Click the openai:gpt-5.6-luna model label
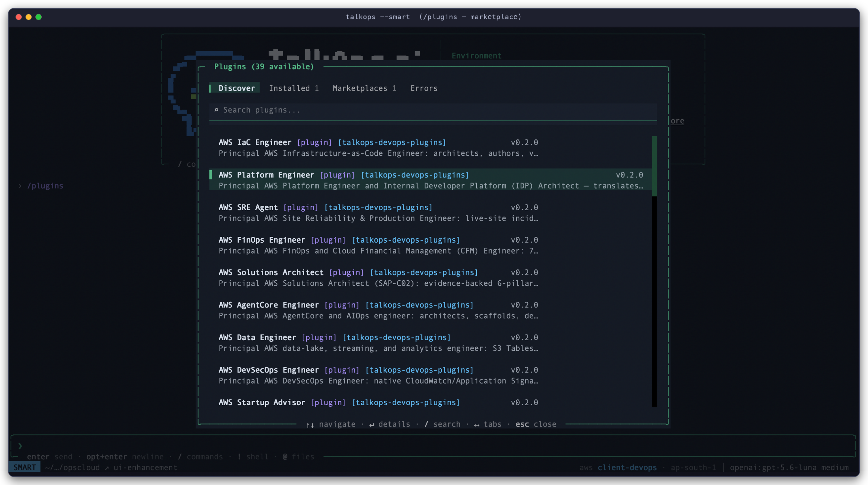This screenshot has height=485, width=868. point(773,467)
